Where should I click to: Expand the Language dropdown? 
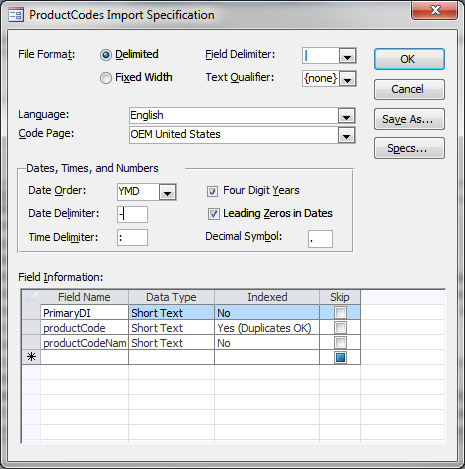coord(346,116)
